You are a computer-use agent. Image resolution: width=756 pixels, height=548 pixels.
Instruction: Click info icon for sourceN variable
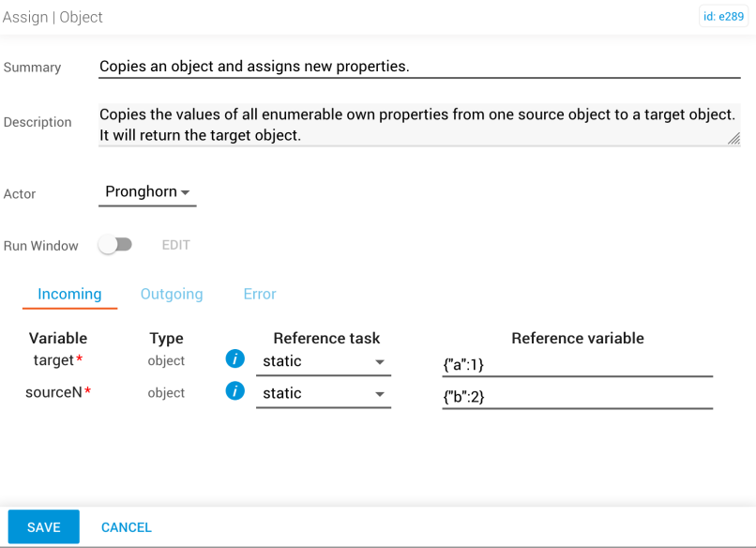234,391
